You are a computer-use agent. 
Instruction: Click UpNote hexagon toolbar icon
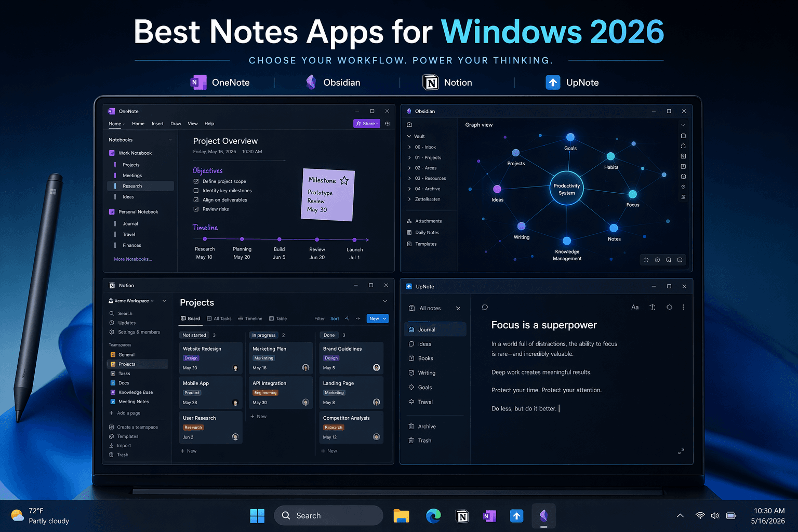(669, 307)
